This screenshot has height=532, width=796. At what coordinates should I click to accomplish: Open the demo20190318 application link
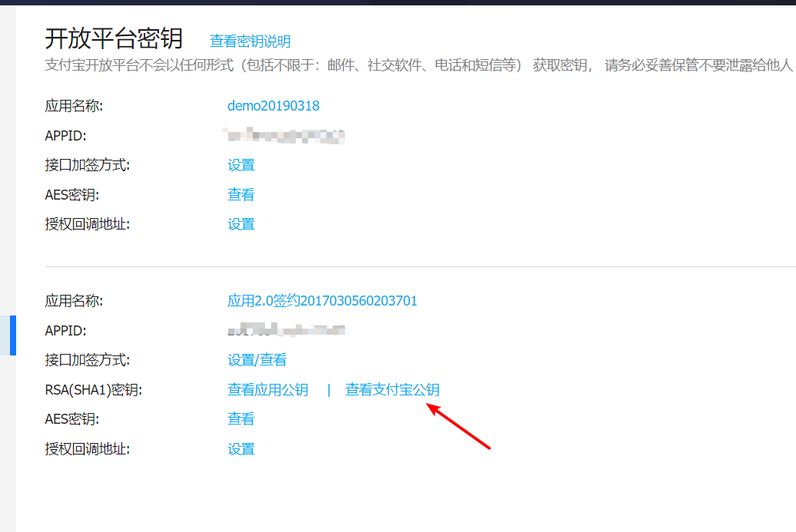coord(273,105)
